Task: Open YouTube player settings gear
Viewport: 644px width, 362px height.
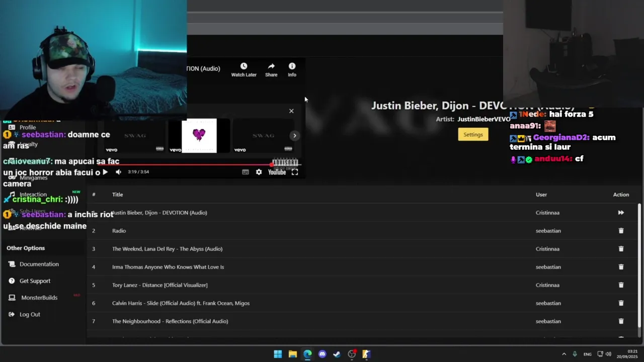Action: click(x=259, y=172)
